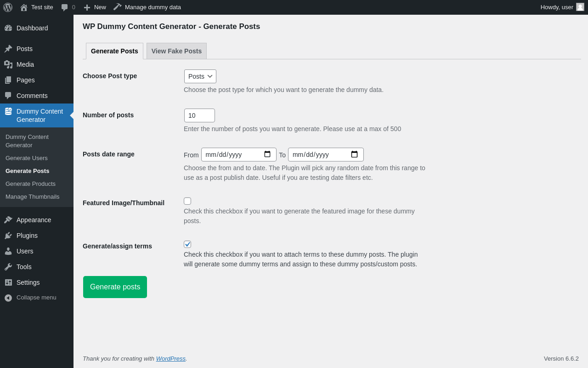Follow the WordPress footer link
The width and height of the screenshot is (588, 368).
[x=171, y=359]
